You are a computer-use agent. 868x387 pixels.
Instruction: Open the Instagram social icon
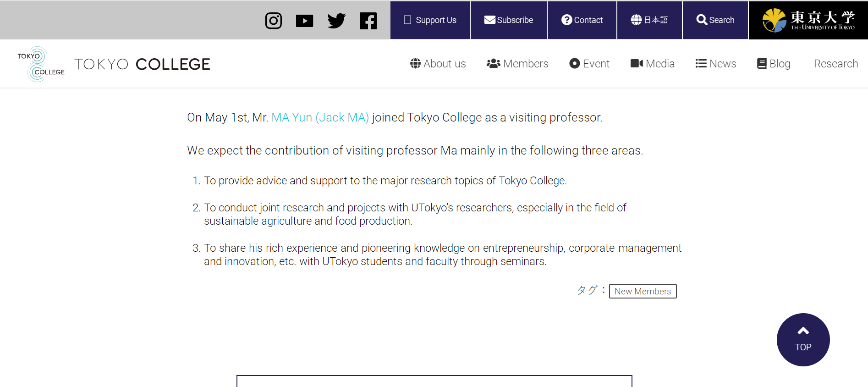point(274,21)
